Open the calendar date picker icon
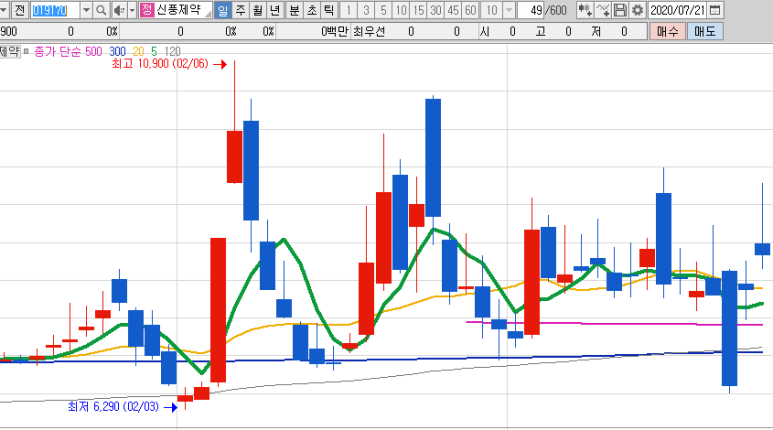Image resolution: width=773 pixels, height=430 pixels. 715,10
